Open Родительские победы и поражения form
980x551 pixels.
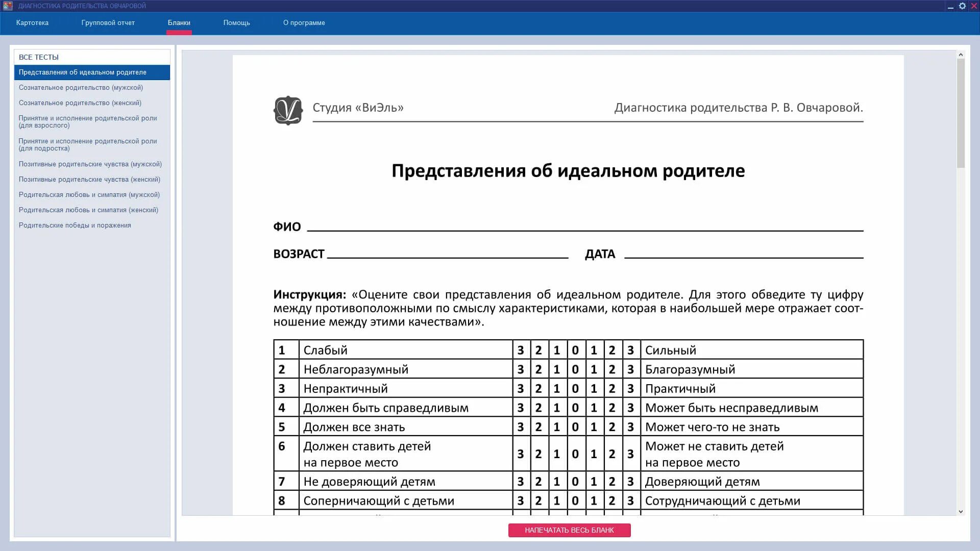pos(75,226)
